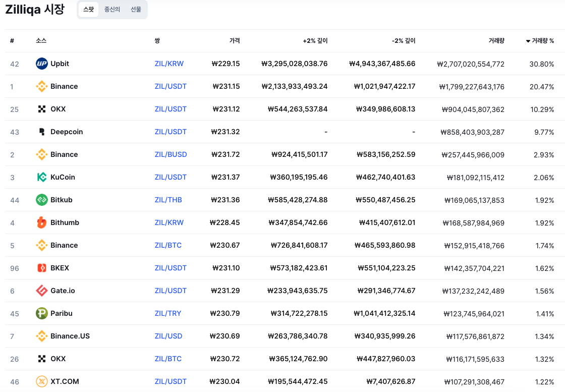Screen dimensions: 565x392
Task: Click depth value ₩1,041,412,325.14
Action: (384, 313)
